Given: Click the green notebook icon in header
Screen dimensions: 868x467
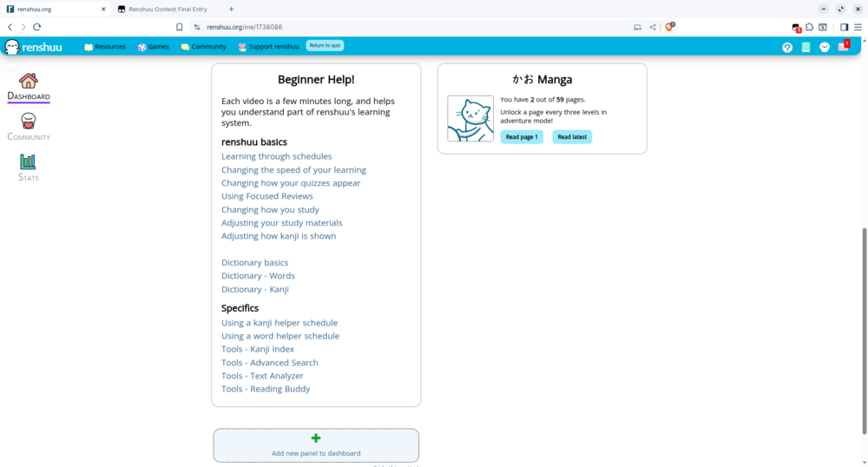Looking at the screenshot, I should 806,48.
